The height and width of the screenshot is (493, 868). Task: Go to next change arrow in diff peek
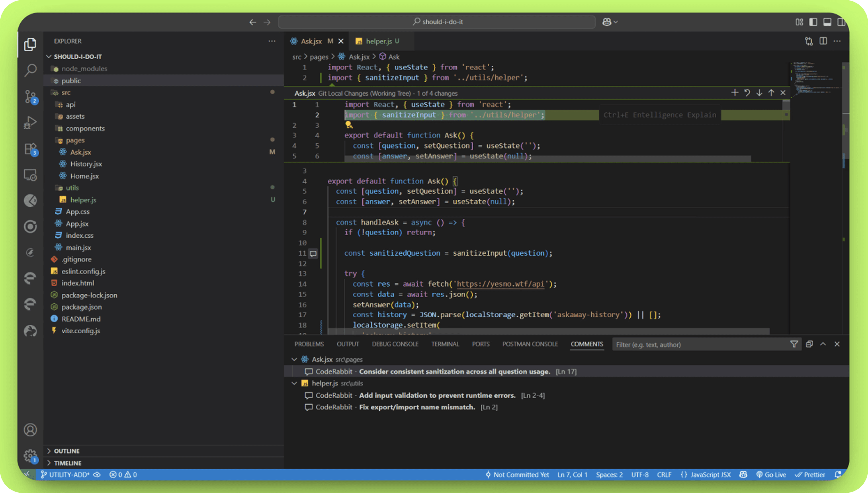coord(759,93)
